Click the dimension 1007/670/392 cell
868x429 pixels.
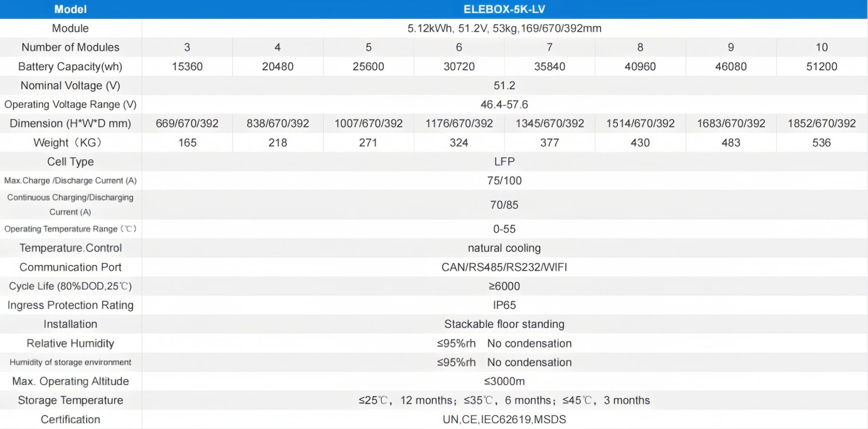[x=368, y=124]
